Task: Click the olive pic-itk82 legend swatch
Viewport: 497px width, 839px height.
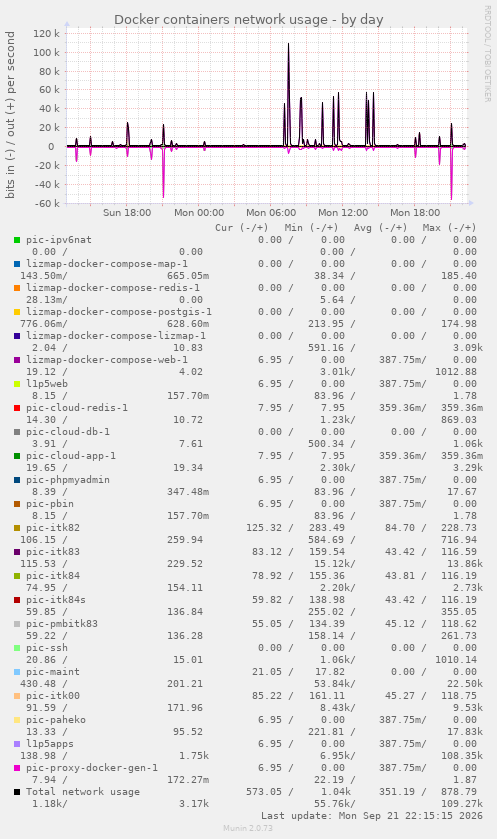Action: 17,528
